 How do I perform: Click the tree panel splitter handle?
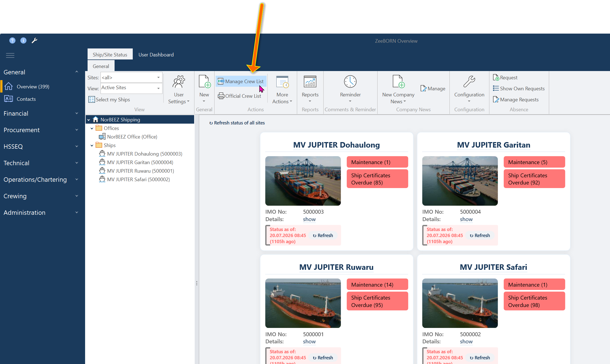(x=197, y=283)
